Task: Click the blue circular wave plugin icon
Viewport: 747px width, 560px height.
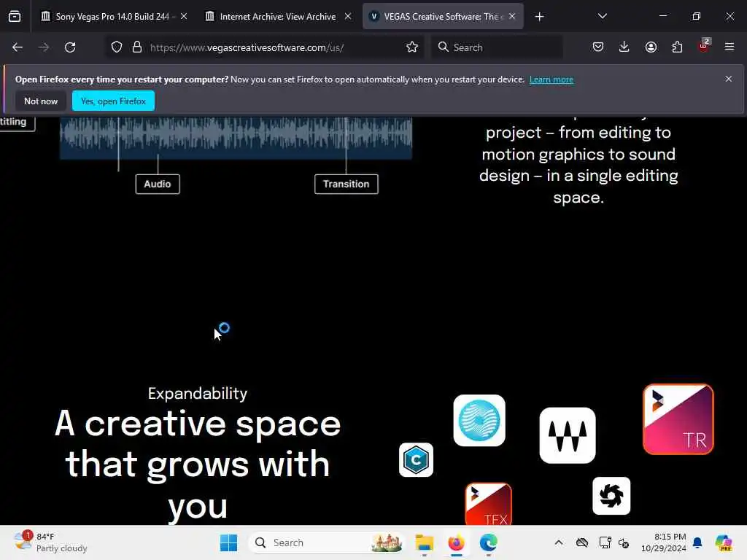Action: pos(479,421)
